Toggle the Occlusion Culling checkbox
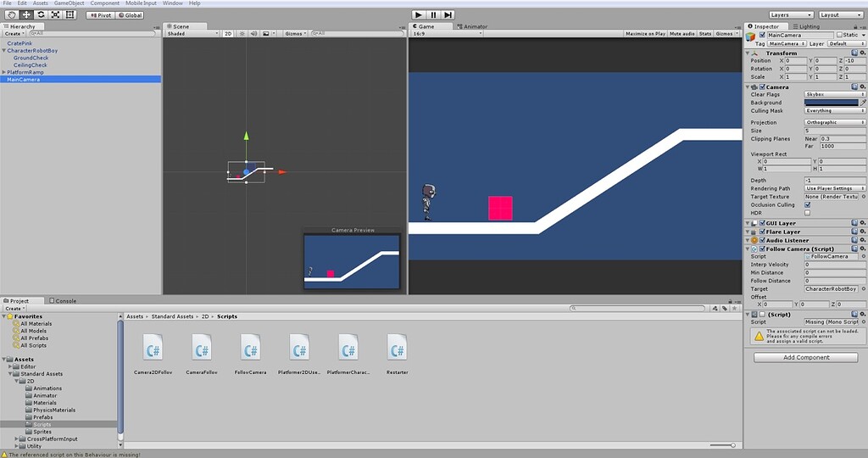 pos(807,205)
